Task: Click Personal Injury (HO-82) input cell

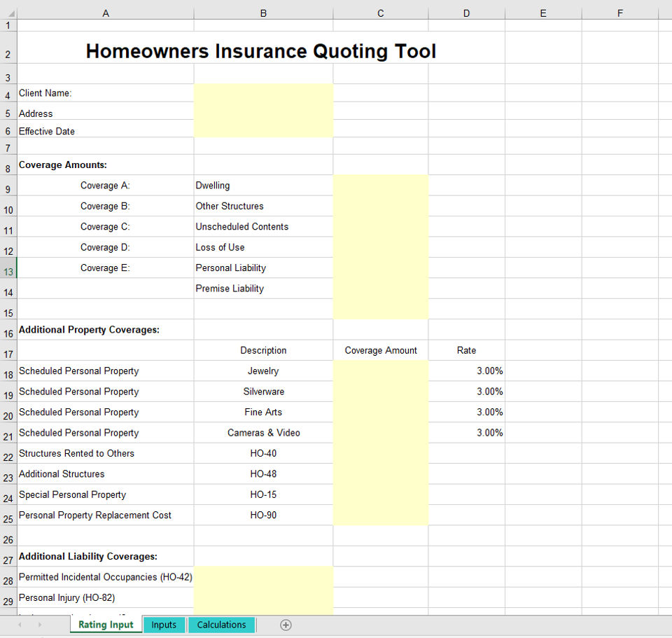Action: coord(263,598)
